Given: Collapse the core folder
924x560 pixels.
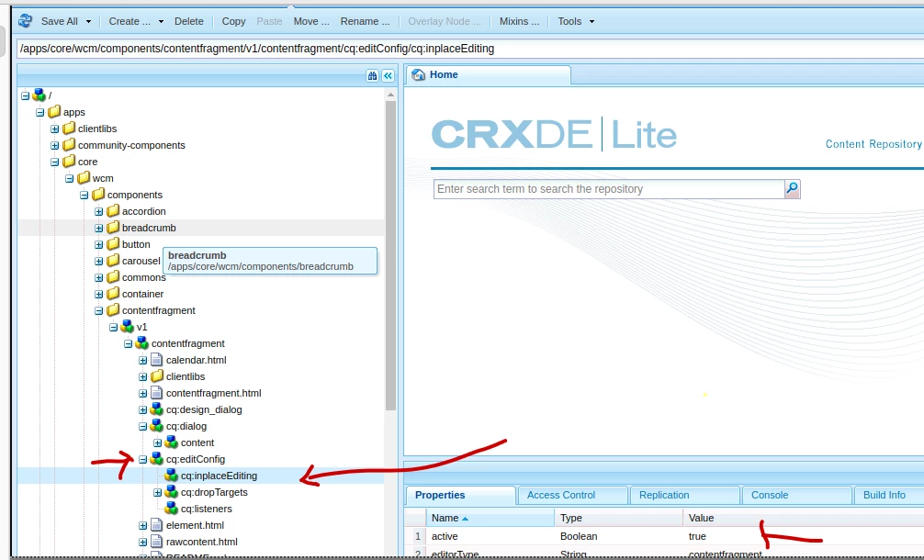Looking at the screenshot, I should click(x=55, y=162).
